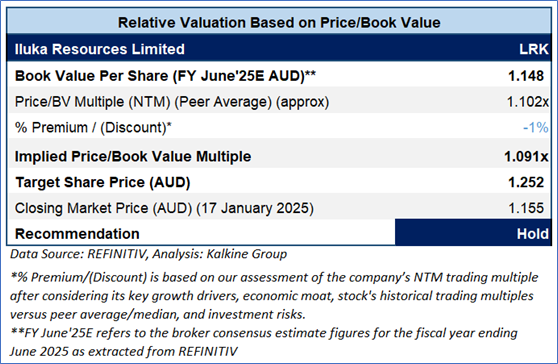Click the 1.148 book value figure
The height and width of the screenshot is (364, 558).
click(526, 76)
